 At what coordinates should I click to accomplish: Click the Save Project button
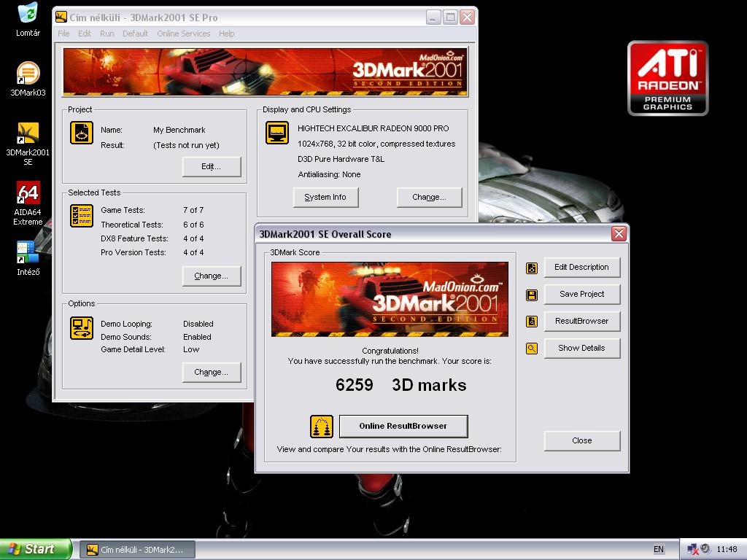(x=581, y=295)
